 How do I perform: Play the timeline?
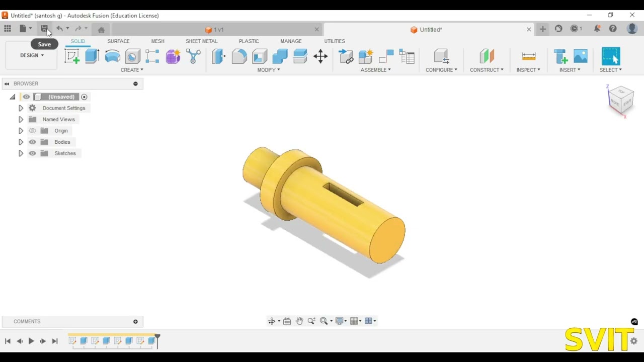coord(31,341)
